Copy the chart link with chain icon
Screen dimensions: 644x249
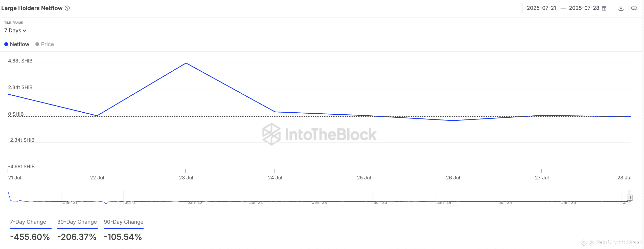(634, 8)
